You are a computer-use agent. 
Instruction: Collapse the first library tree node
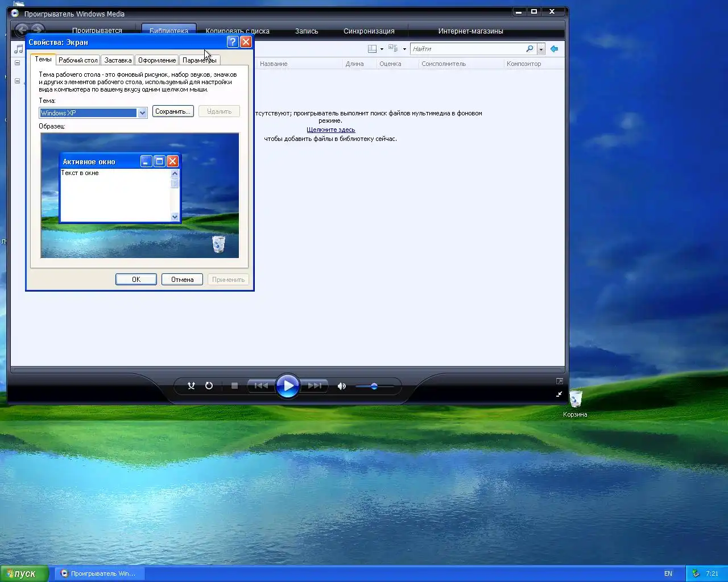pyautogui.click(x=17, y=63)
